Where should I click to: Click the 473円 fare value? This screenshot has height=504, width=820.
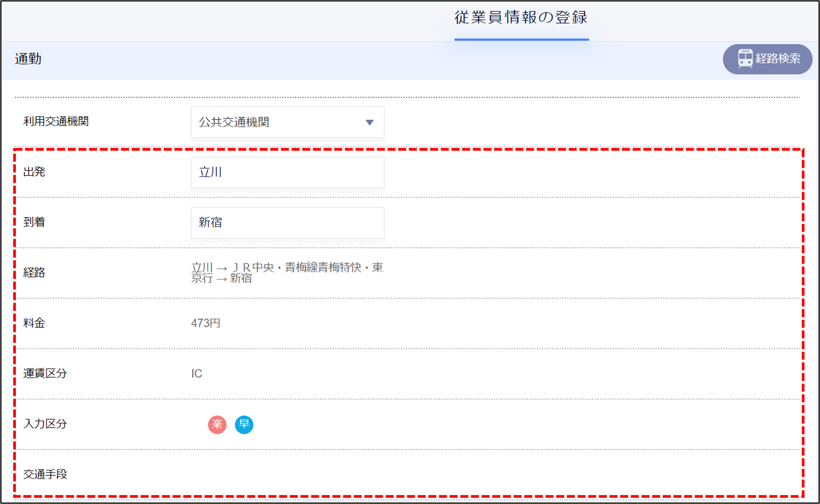point(206,323)
